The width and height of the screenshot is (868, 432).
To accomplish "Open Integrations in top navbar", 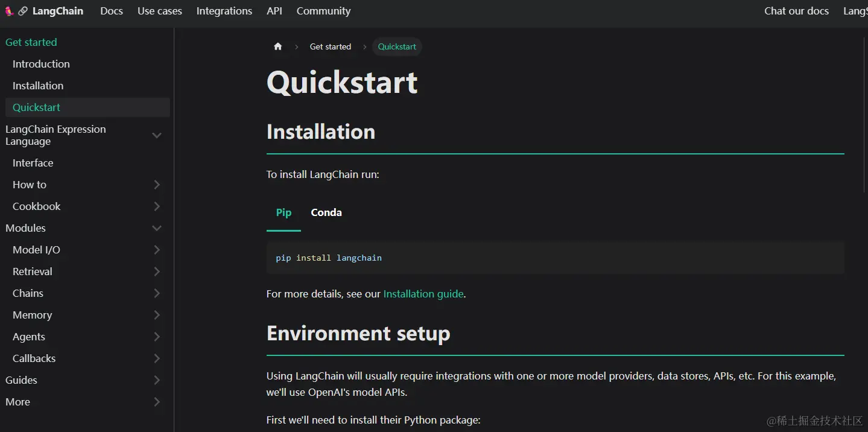I will pyautogui.click(x=224, y=11).
